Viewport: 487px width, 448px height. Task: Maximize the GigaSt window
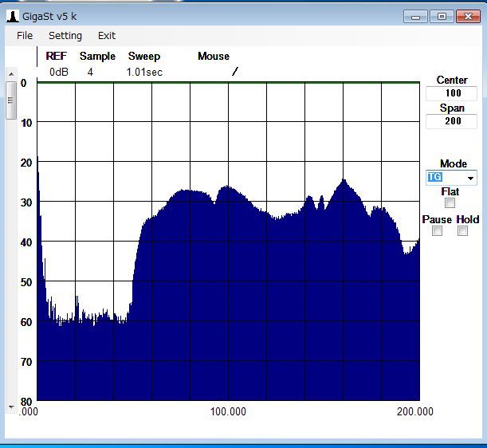coord(442,17)
